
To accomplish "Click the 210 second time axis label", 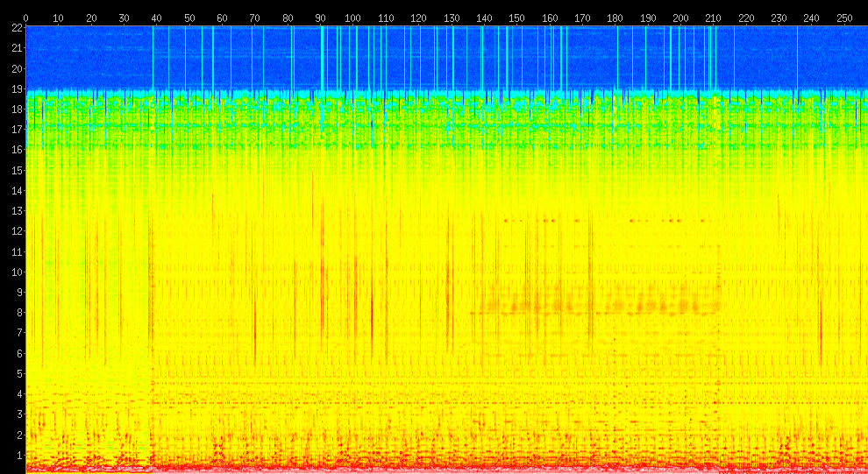I will (x=713, y=18).
